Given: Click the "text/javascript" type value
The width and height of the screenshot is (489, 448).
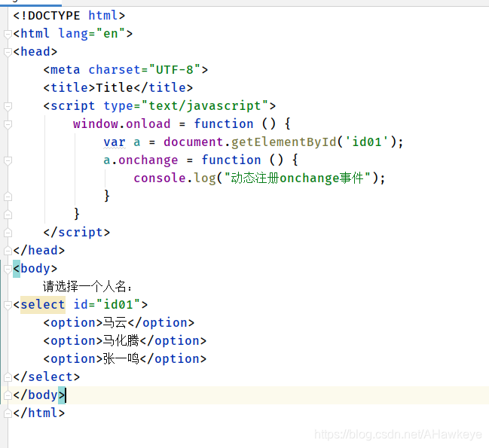Looking at the screenshot, I should point(205,106).
